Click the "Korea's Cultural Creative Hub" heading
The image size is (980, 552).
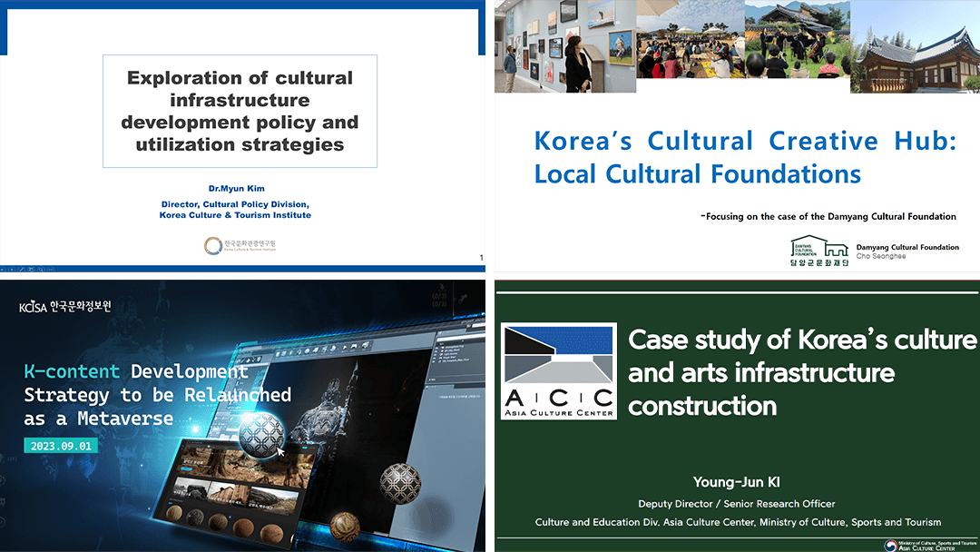click(x=744, y=157)
